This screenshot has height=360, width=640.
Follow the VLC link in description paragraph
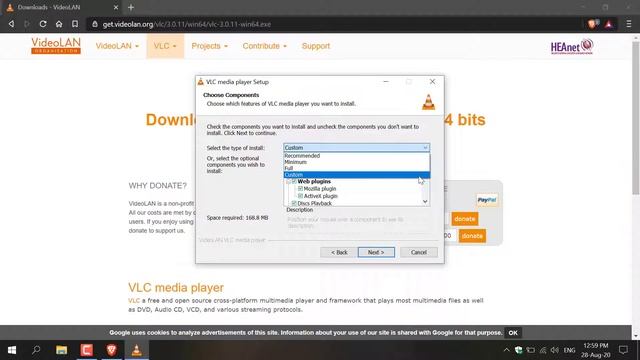click(134, 300)
